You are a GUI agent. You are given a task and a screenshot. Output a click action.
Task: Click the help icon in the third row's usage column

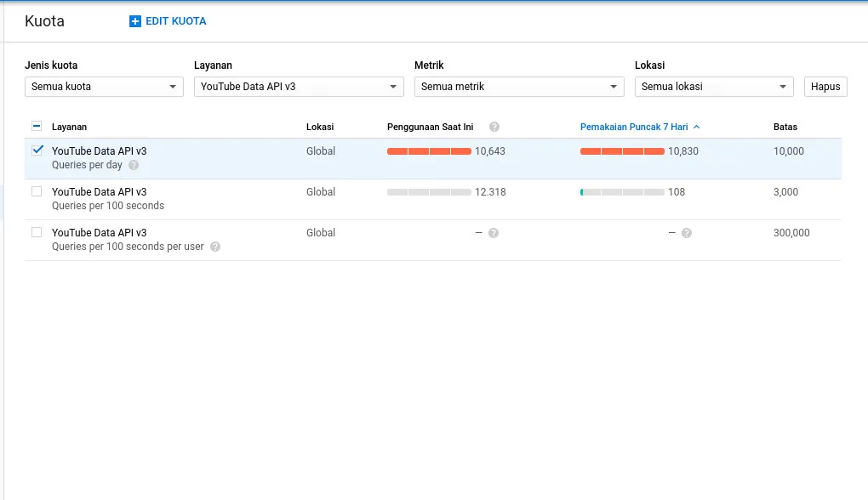493,233
